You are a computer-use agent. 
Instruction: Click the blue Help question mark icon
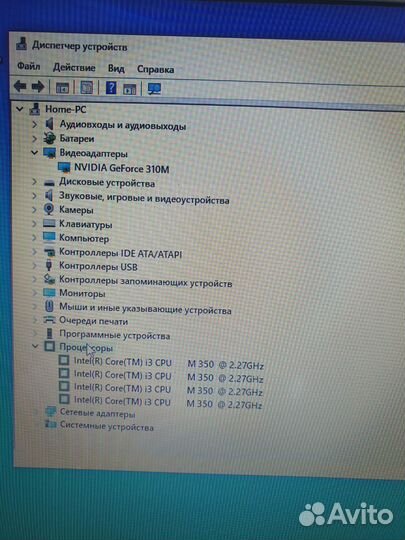click(111, 88)
